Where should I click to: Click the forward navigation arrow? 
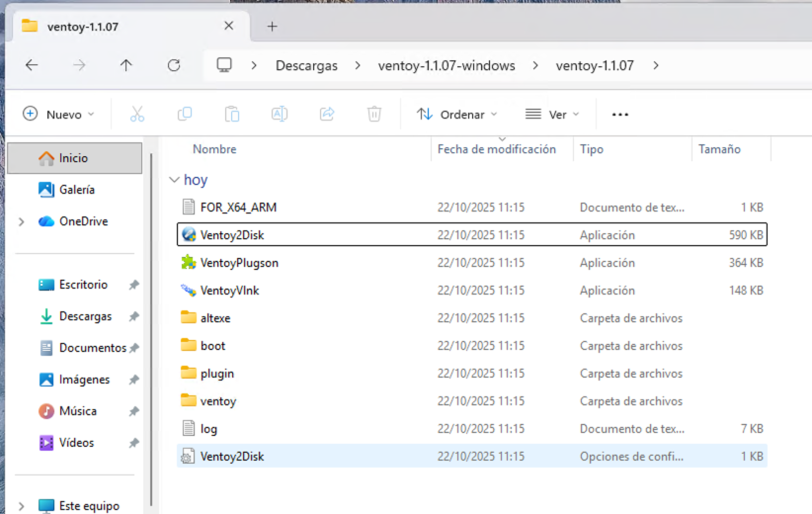[79, 65]
